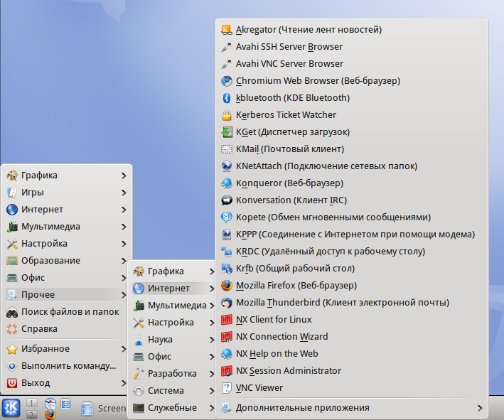Open Служебные in the Прочее submenu
The height and width of the screenshot is (420, 504).
tap(173, 407)
